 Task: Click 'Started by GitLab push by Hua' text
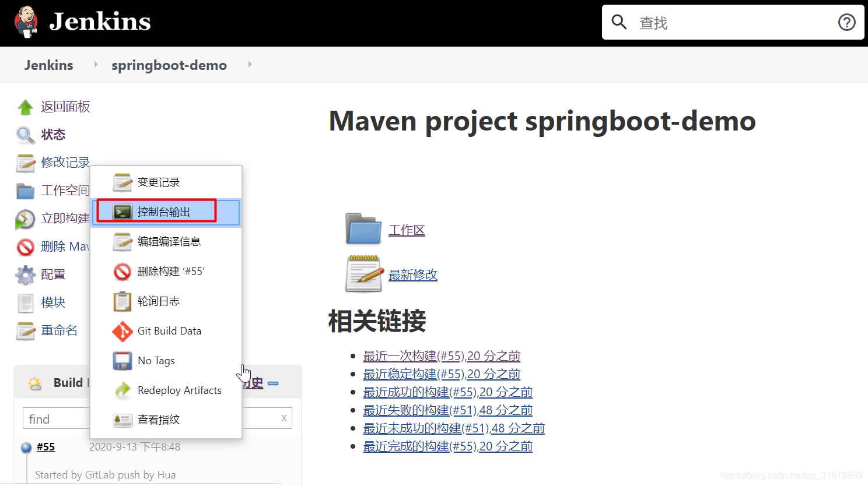(105, 475)
